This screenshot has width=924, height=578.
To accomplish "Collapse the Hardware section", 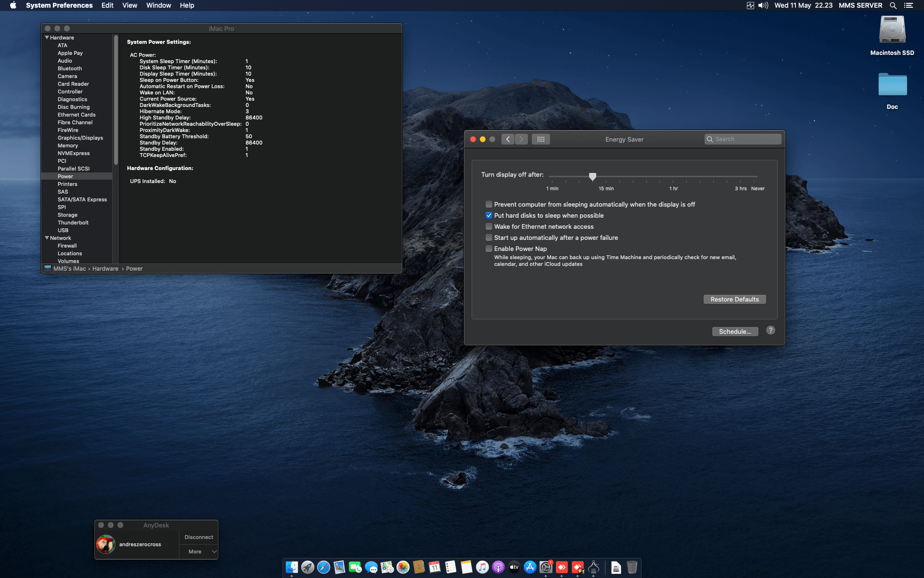I will (47, 38).
